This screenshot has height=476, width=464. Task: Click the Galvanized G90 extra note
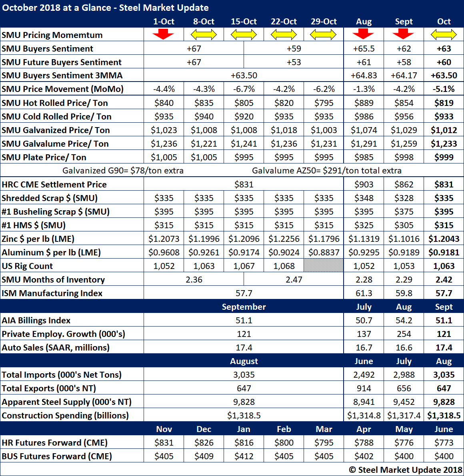123,171
